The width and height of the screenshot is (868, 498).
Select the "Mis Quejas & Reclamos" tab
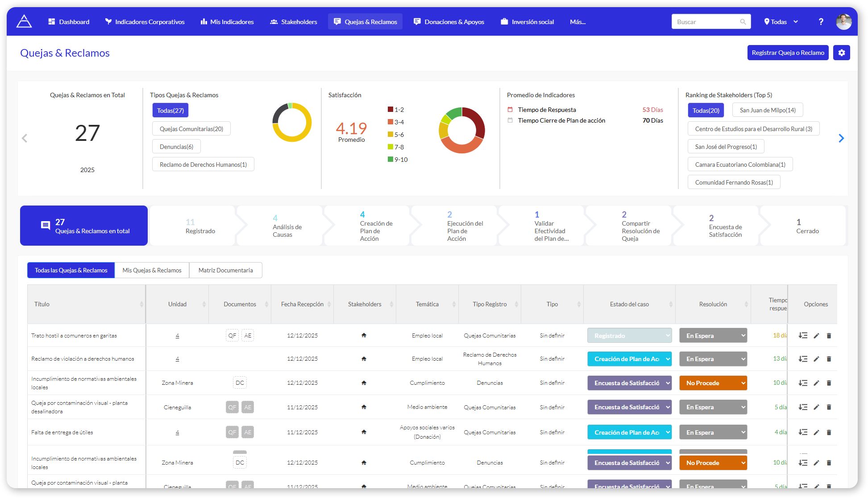[x=152, y=270]
